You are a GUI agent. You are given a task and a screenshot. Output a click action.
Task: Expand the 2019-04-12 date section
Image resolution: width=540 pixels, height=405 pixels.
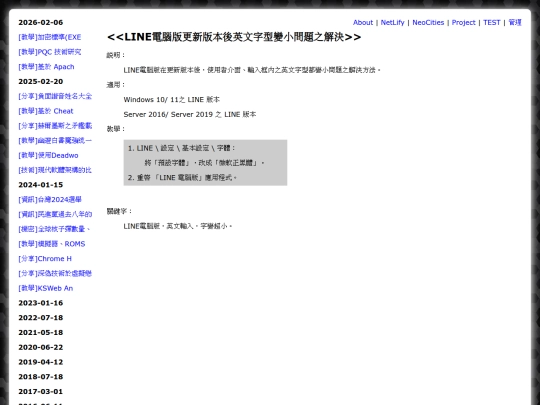point(41,362)
